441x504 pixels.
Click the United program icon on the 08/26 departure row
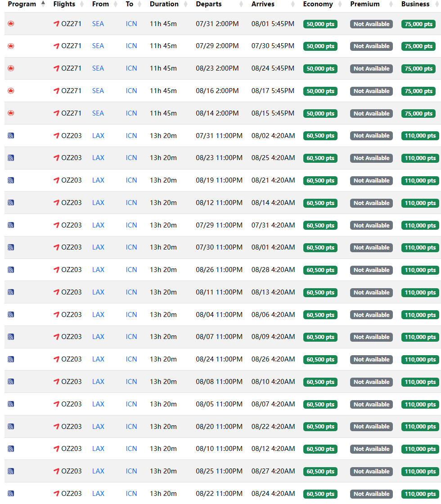[x=11, y=270]
